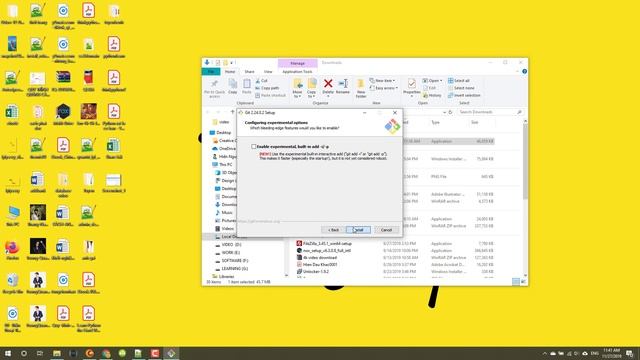
Task: Select This PC in navigation pane
Action: pos(222,164)
